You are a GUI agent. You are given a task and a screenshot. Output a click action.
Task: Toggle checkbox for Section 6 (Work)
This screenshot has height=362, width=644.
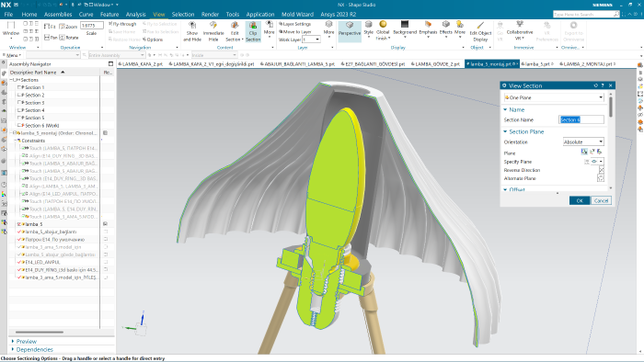(19, 126)
